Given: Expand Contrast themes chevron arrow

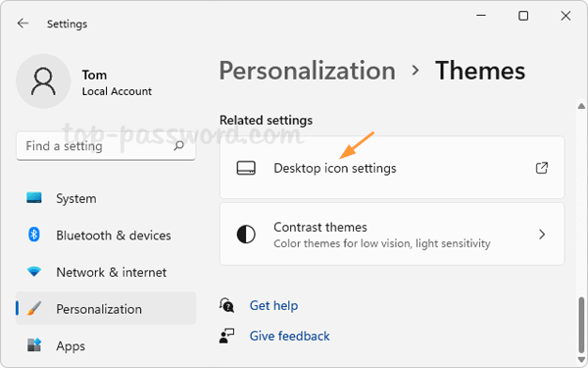Looking at the screenshot, I should tap(542, 235).
